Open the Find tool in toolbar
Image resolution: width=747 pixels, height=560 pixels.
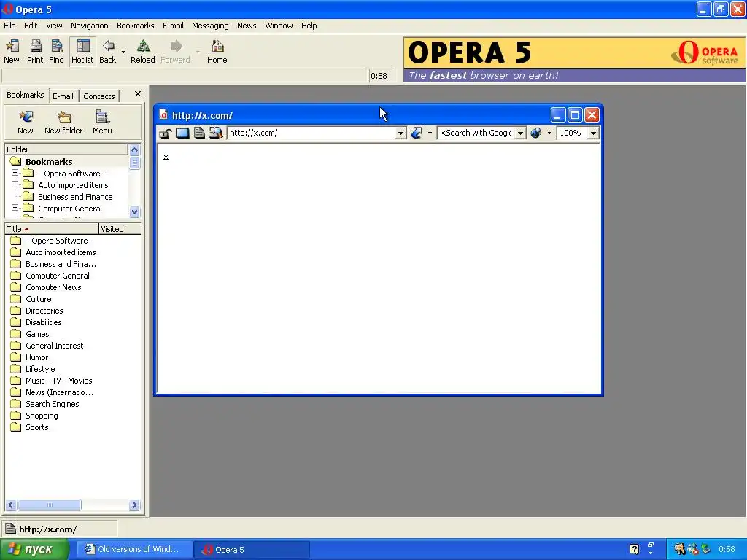56,52
